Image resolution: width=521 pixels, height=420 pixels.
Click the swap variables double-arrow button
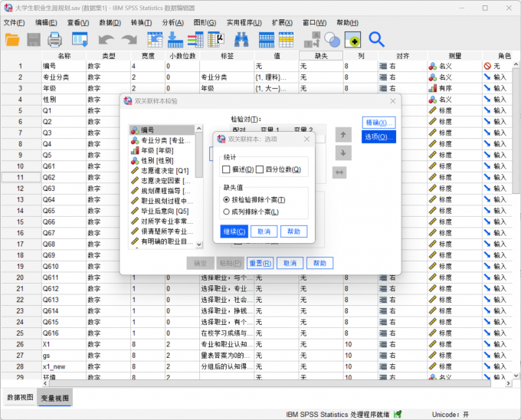pos(339,172)
